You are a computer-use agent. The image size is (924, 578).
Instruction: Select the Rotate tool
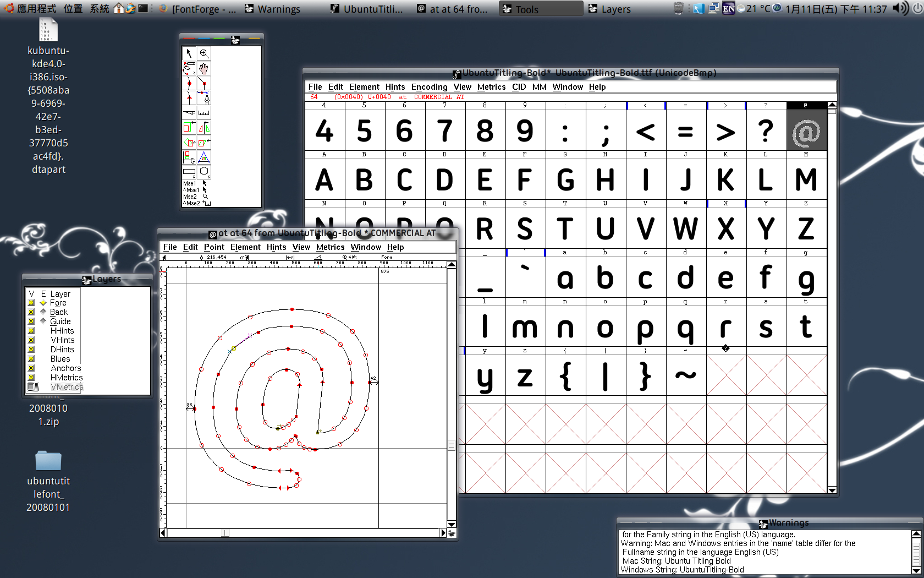(189, 143)
